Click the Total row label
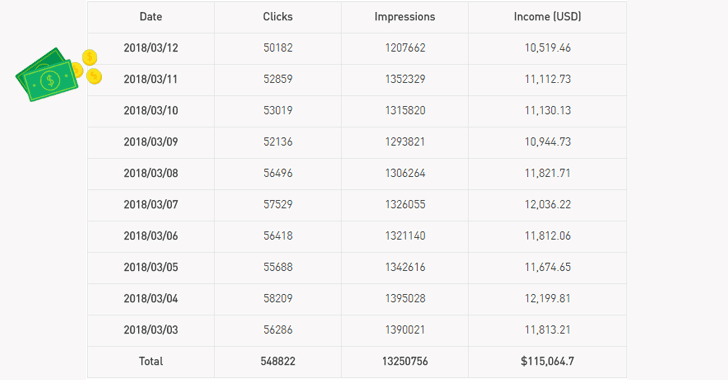The width and height of the screenshot is (728, 380). [x=151, y=361]
